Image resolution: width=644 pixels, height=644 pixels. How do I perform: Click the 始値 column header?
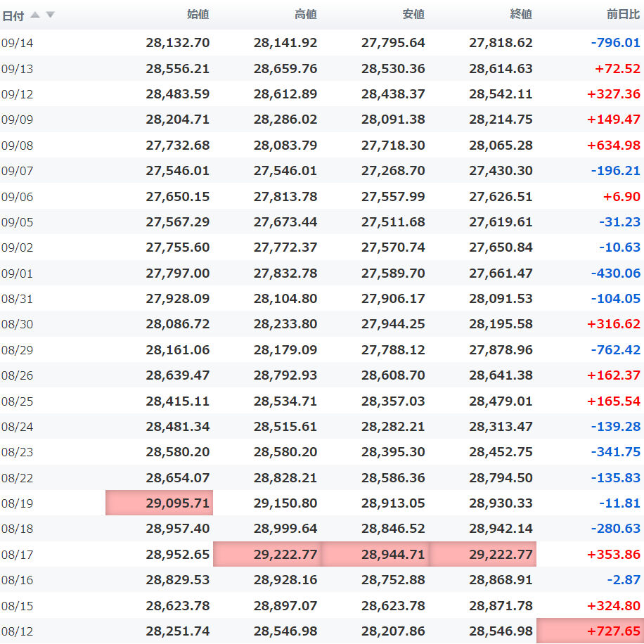(x=198, y=14)
